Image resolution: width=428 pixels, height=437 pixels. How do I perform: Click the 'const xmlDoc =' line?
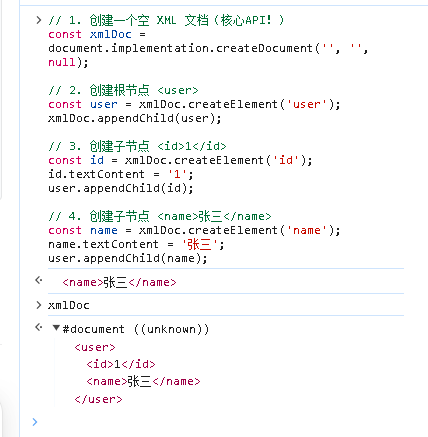[97, 34]
